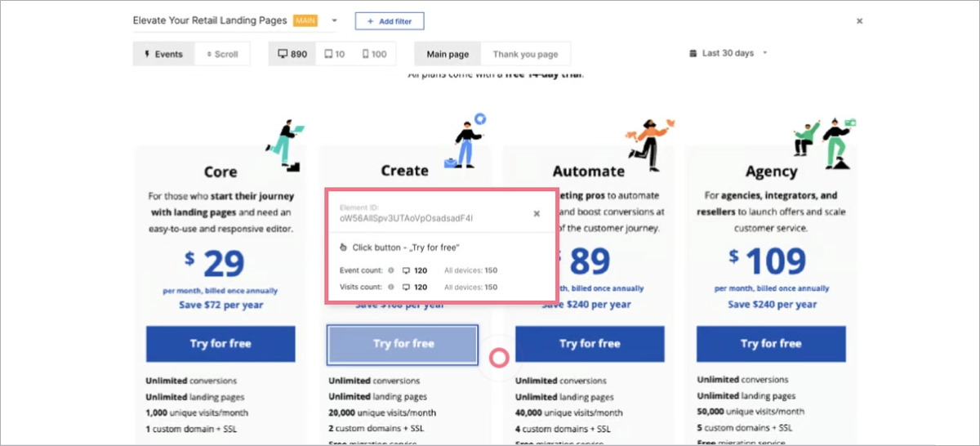
Task: Click the 'Click button - Try for free' text
Action: tap(406, 247)
